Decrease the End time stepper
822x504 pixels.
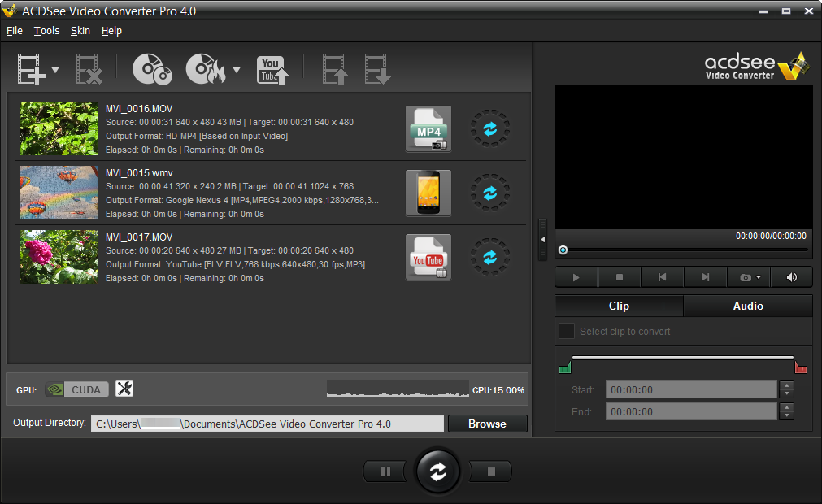[786, 416]
